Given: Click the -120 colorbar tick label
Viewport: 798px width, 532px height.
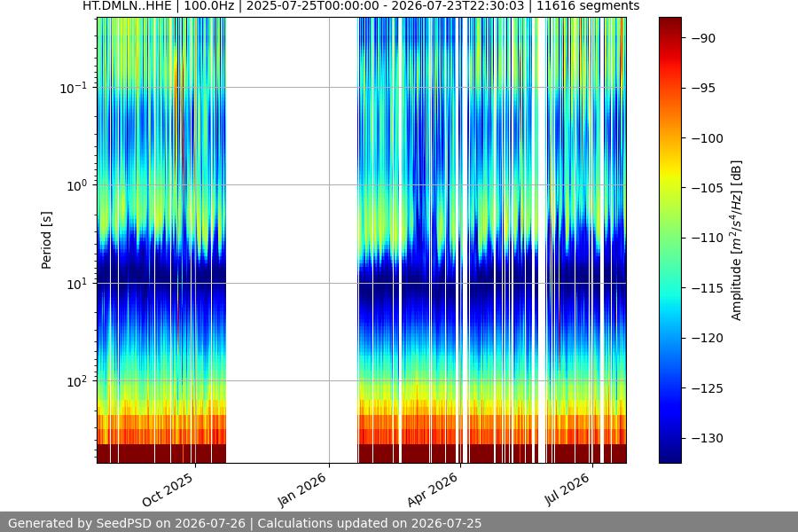Looking at the screenshot, I should [x=708, y=338].
